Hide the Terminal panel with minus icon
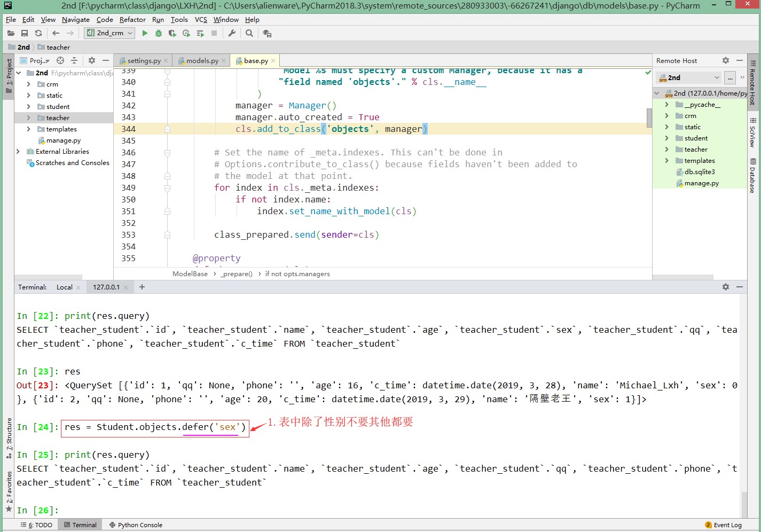Viewport: 761px width, 532px height. pos(740,287)
